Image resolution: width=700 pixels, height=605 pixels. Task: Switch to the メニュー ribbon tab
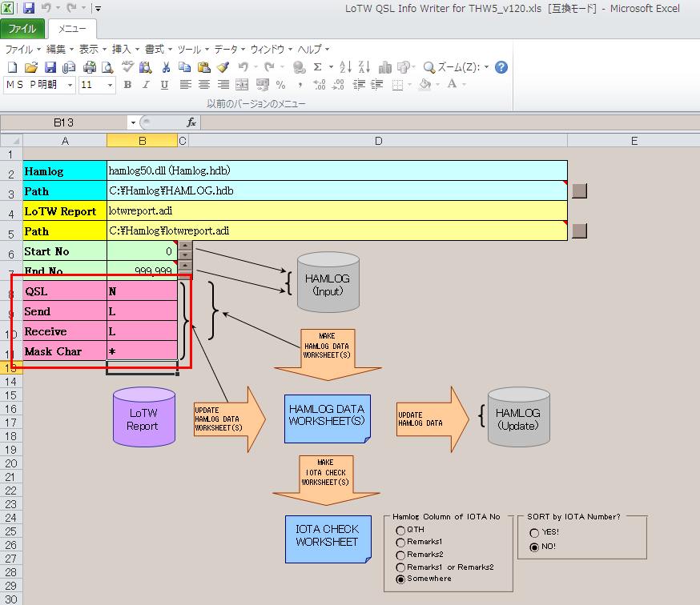click(72, 29)
